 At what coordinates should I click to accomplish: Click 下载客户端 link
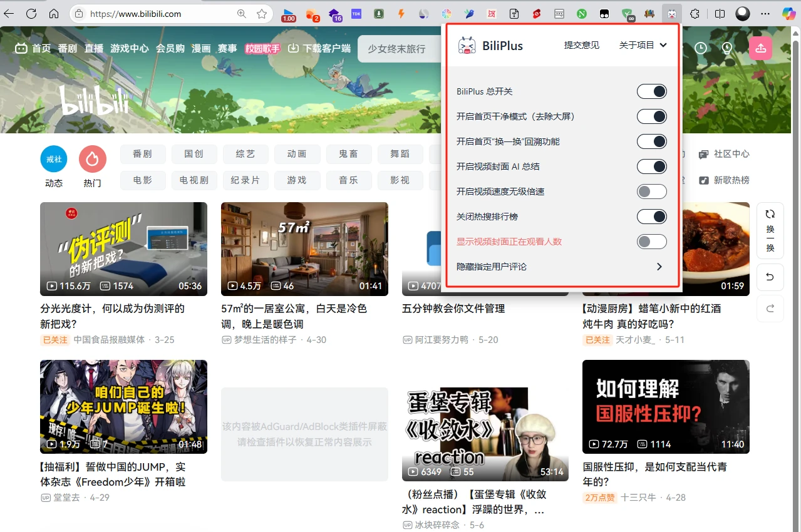(319, 48)
